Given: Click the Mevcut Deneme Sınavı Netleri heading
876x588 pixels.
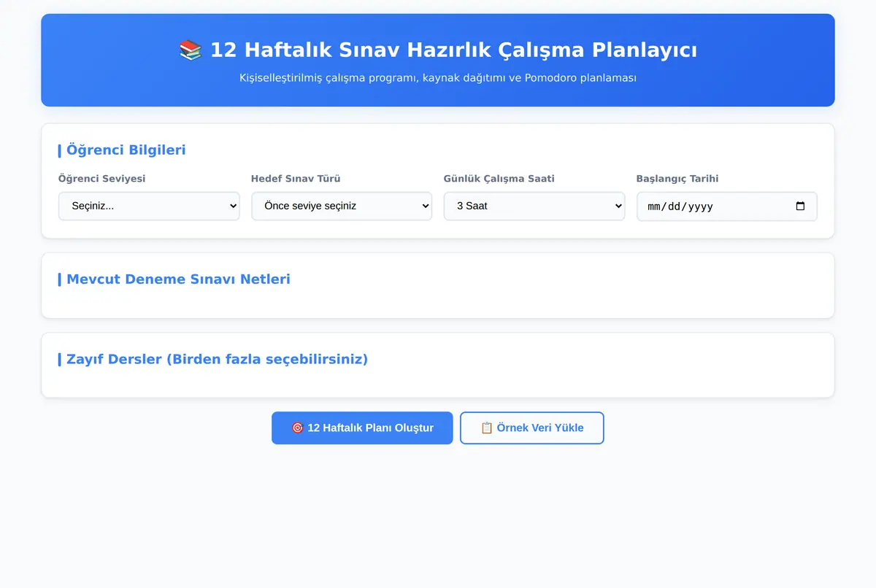Looking at the screenshot, I should (x=178, y=279).
